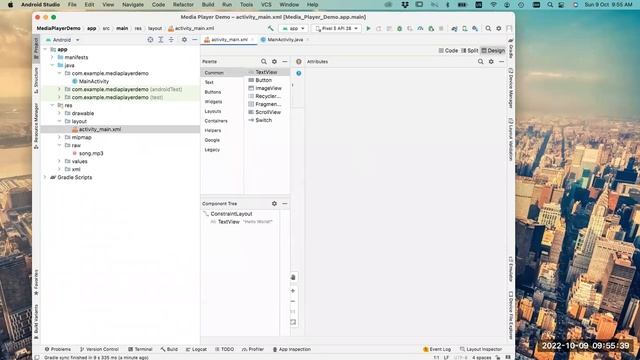Open the app run configuration dropdown
Image resolution: width=640 pixels, height=360 pixels.
click(x=293, y=29)
